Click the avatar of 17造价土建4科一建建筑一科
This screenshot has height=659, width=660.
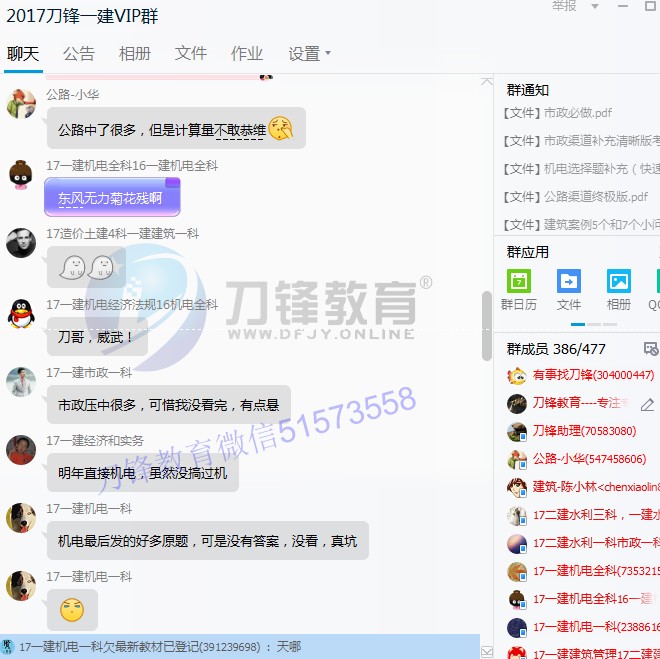pos(21,243)
